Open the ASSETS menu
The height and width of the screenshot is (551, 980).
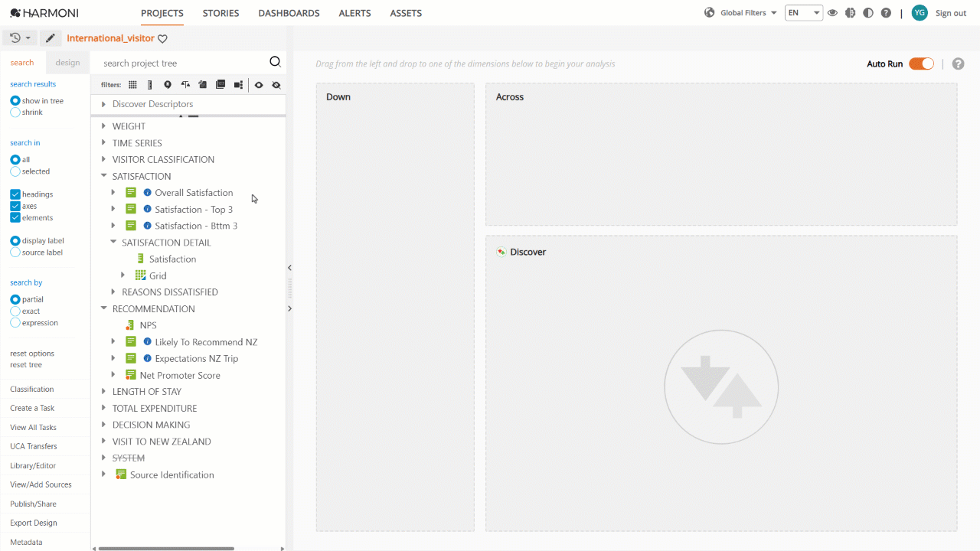pyautogui.click(x=406, y=13)
